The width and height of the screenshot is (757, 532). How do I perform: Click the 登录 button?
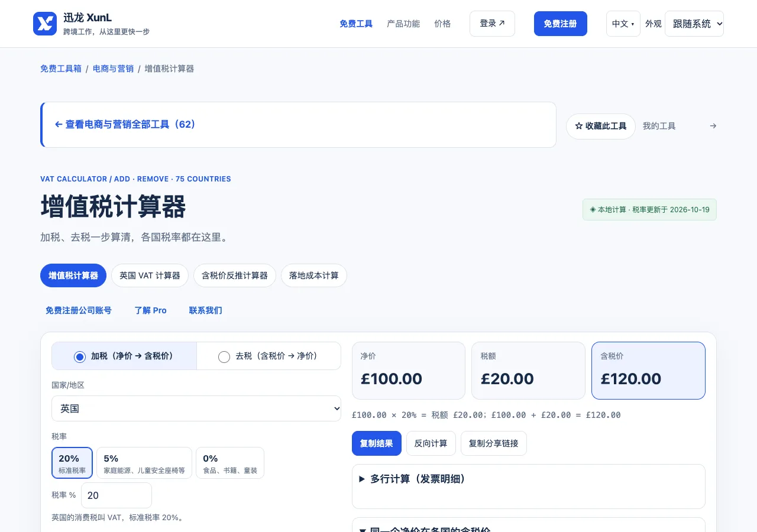tap(492, 24)
